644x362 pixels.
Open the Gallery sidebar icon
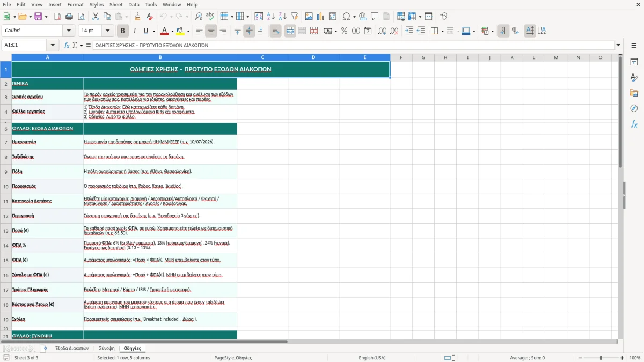634,93
